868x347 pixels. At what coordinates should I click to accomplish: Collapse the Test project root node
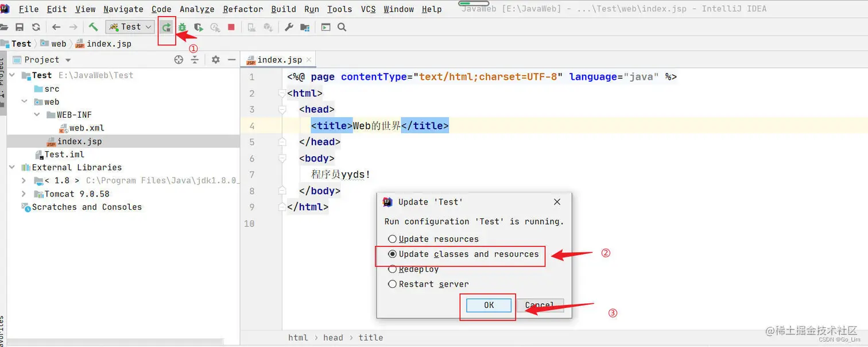point(12,75)
